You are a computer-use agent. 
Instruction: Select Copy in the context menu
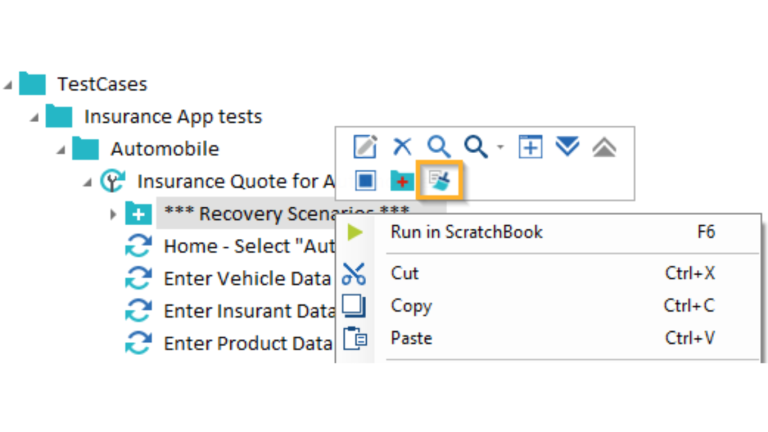(411, 306)
